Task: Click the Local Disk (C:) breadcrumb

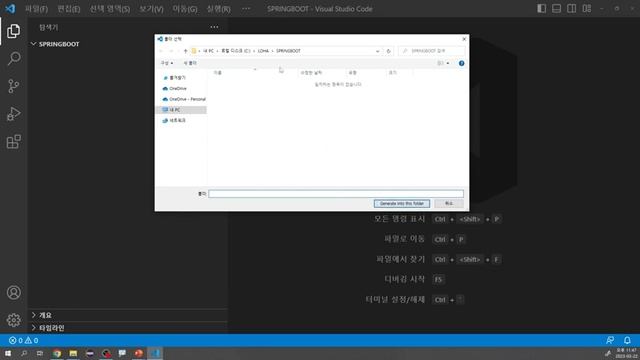Action: click(x=236, y=51)
